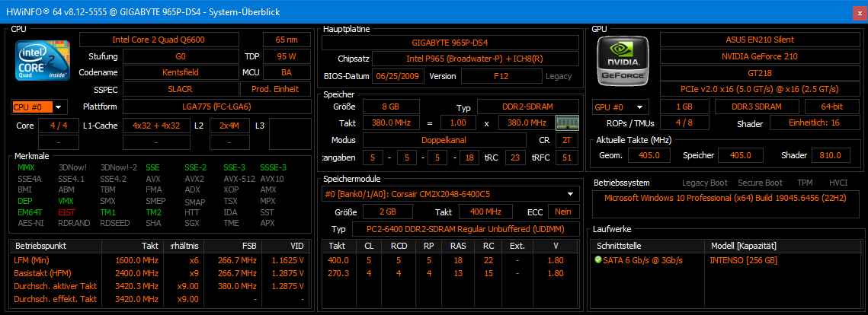
Task: Click the TPM indicator label
Action: 805,183
